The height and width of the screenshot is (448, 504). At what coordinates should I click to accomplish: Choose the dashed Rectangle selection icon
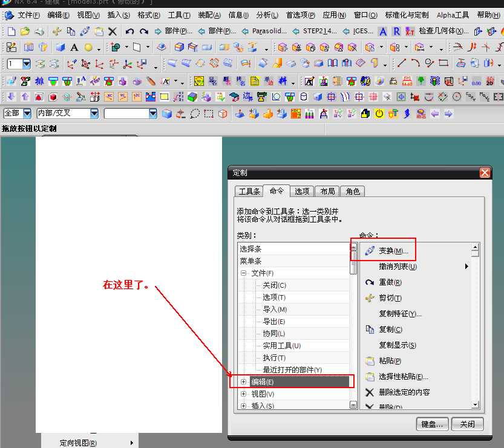click(x=209, y=114)
